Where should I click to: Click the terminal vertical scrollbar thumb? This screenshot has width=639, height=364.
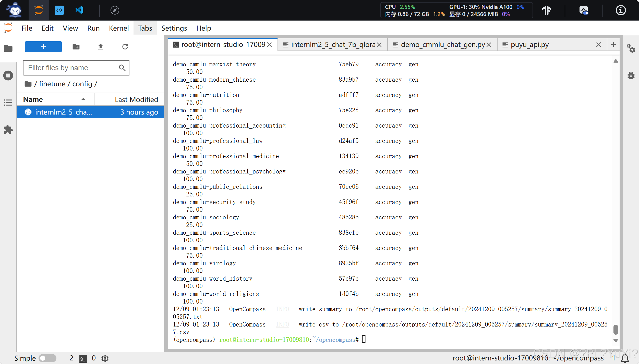[x=616, y=329]
